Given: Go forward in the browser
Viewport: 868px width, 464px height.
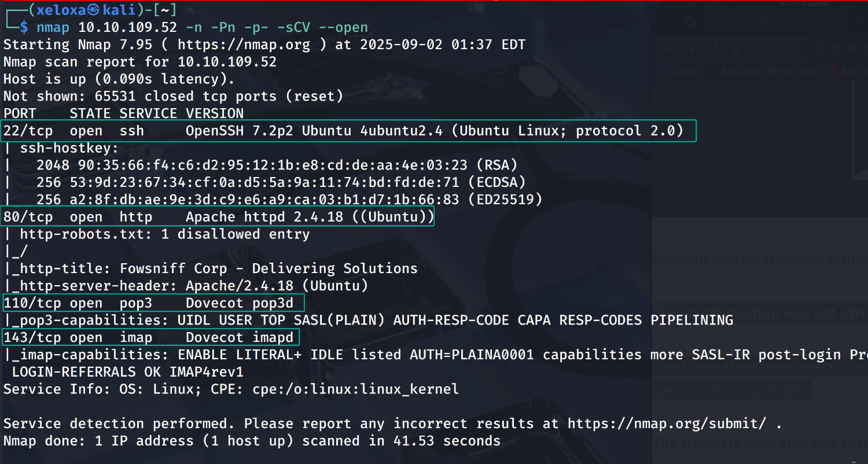Looking at the screenshot, I should click(x=690, y=49).
